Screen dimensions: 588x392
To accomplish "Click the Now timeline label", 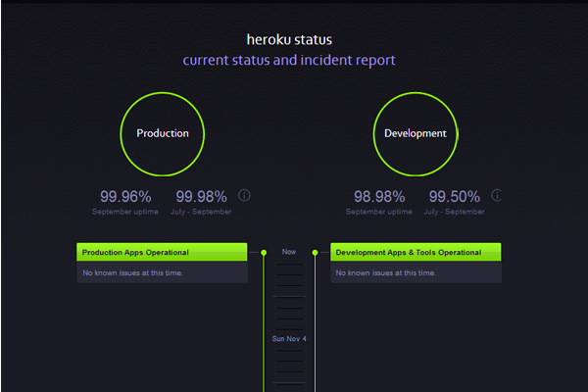I will tap(289, 252).
